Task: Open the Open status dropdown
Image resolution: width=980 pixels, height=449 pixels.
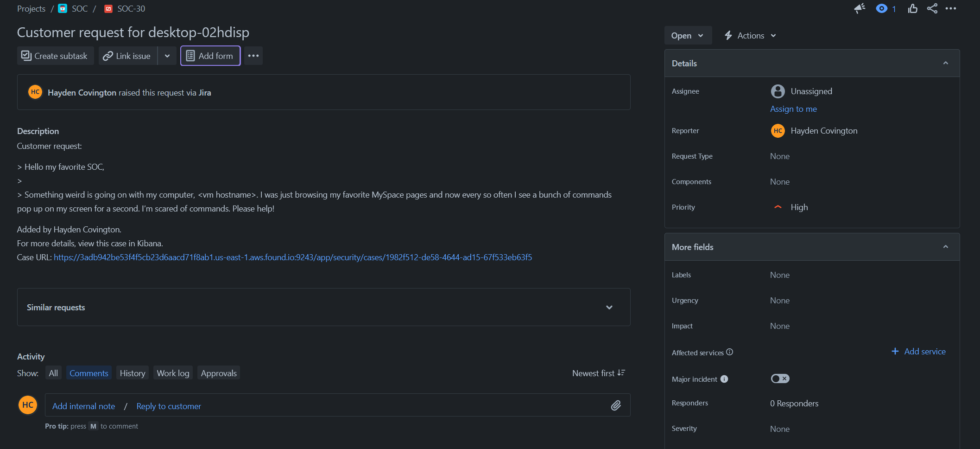Action: point(687,36)
